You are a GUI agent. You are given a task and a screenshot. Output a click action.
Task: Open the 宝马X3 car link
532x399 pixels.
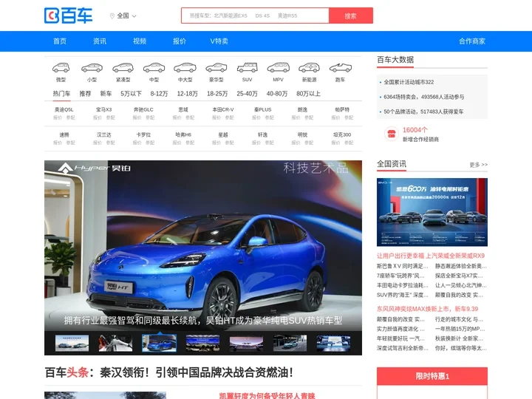[104, 109]
